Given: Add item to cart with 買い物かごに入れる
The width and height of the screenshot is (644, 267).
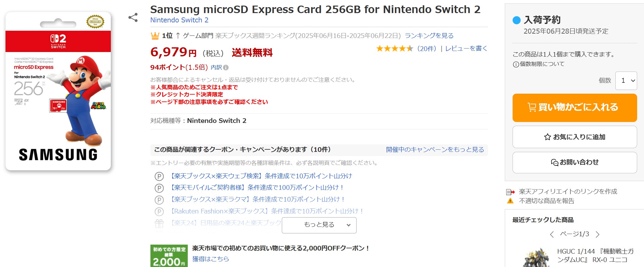Looking at the screenshot, I should click(x=575, y=107).
